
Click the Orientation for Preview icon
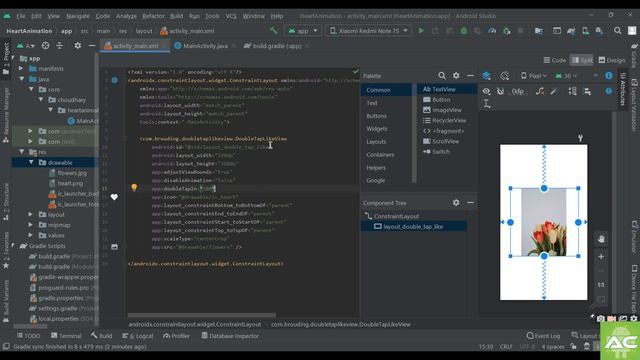pyautogui.click(x=504, y=76)
